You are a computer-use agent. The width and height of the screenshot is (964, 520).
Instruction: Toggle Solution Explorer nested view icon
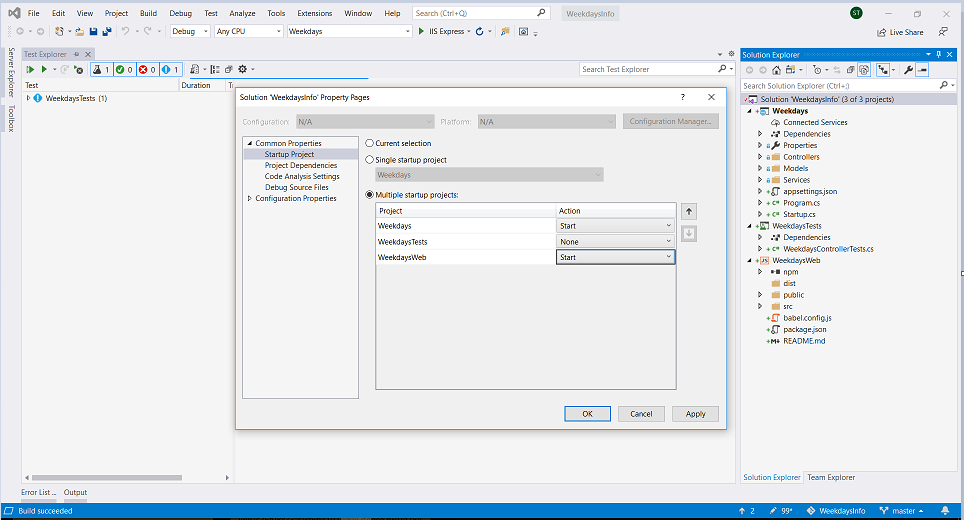click(x=883, y=70)
